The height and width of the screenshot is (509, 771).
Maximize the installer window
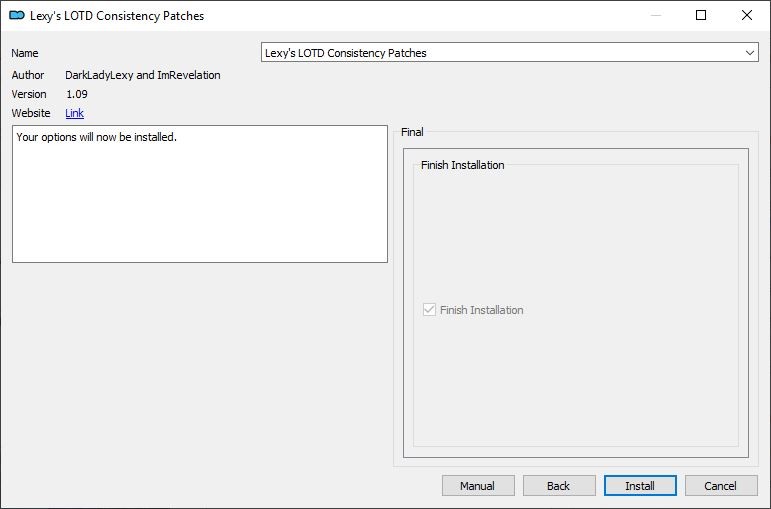(x=701, y=15)
